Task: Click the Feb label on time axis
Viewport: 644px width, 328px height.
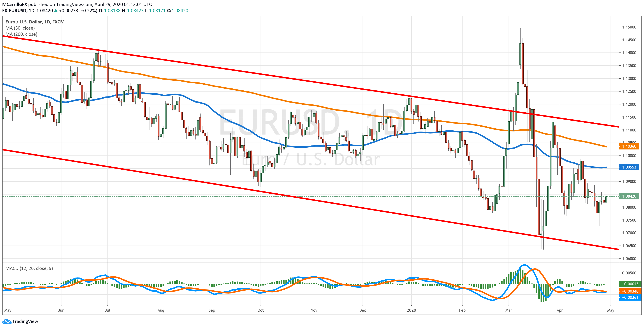Action: [x=462, y=310]
